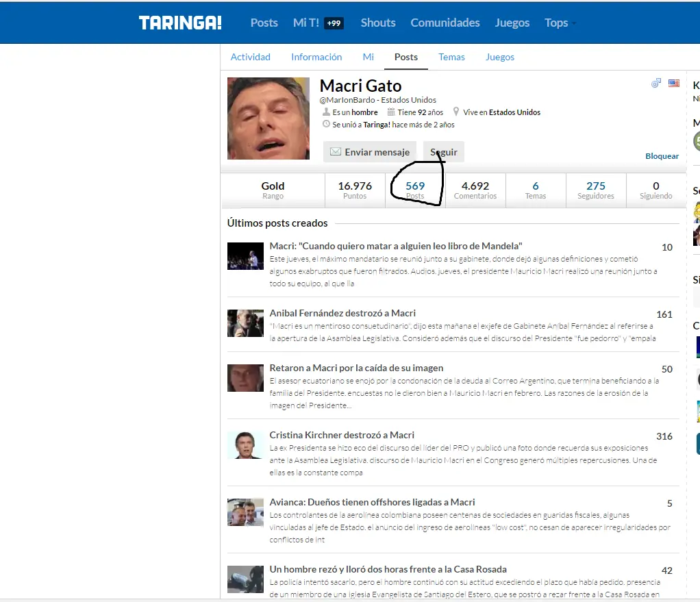This screenshot has height=602, width=700.
Task: Click the 0 Siguiendo stat
Action: pyautogui.click(x=655, y=190)
